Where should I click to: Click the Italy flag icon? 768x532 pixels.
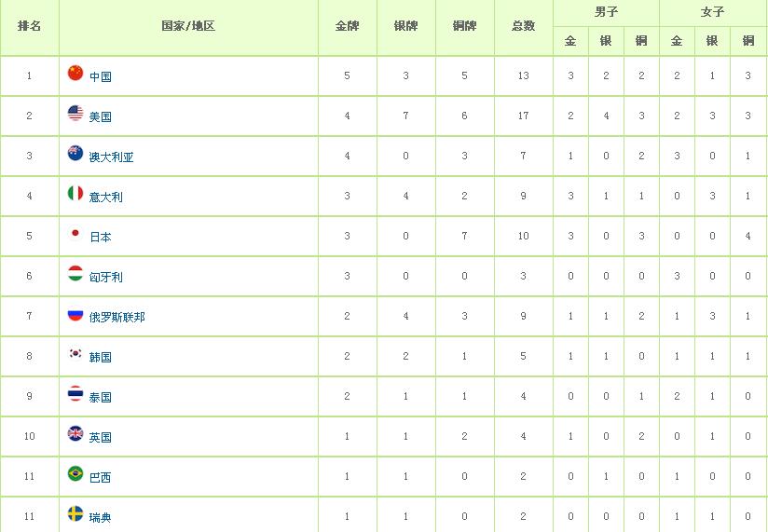pos(75,193)
